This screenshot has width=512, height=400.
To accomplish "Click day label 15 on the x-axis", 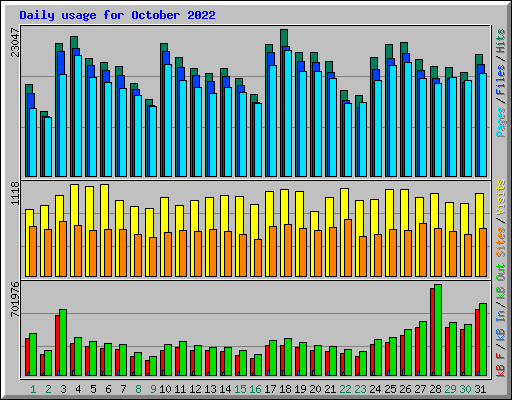I will pos(240,389).
